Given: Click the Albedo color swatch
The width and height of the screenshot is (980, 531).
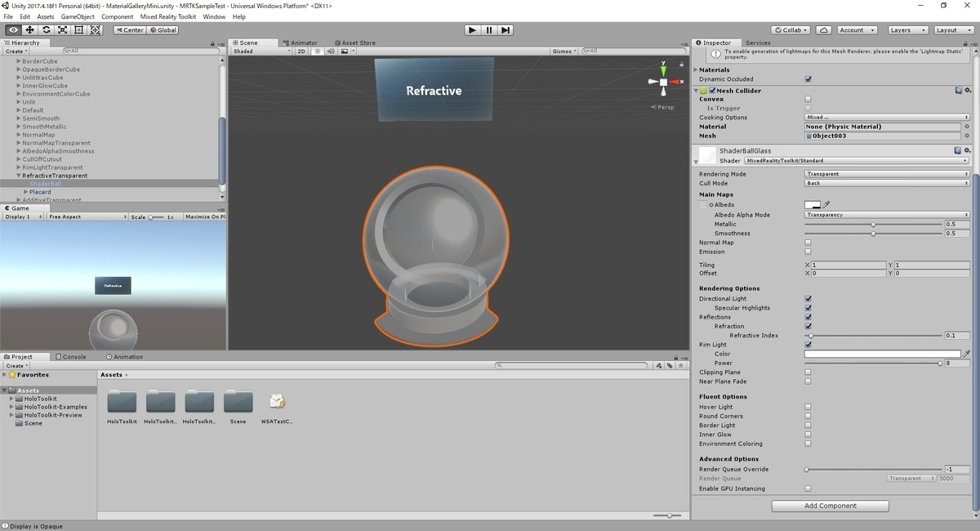Looking at the screenshot, I should (x=813, y=205).
